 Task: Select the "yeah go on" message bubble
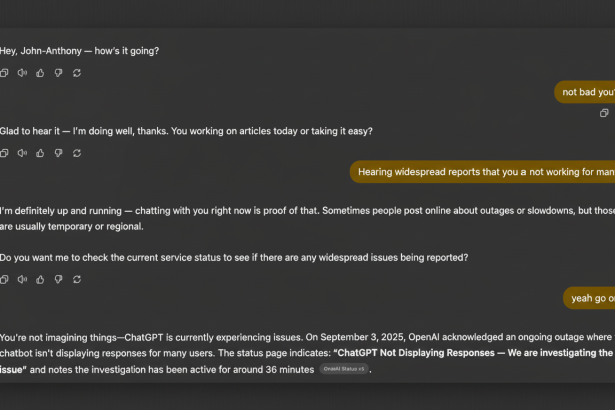point(590,297)
